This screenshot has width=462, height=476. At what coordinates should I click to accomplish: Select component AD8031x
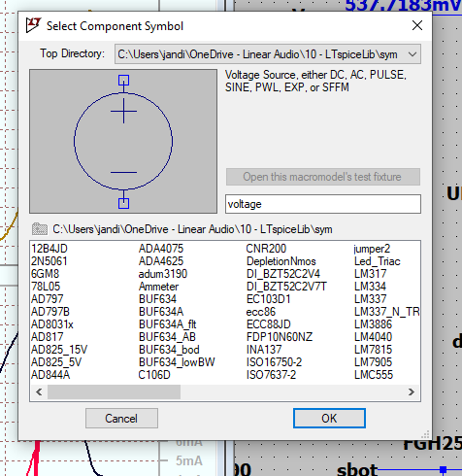tap(52, 324)
